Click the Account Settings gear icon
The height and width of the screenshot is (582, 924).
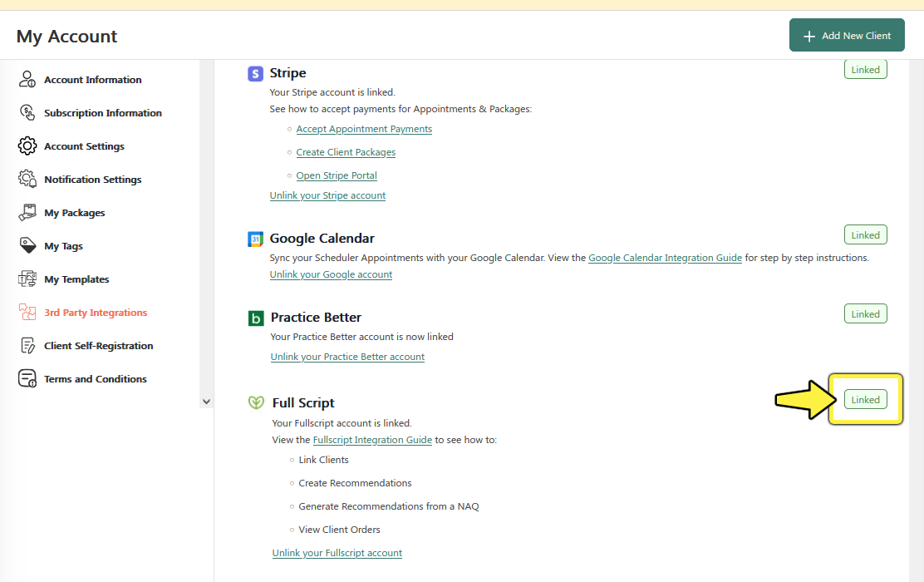tap(27, 145)
